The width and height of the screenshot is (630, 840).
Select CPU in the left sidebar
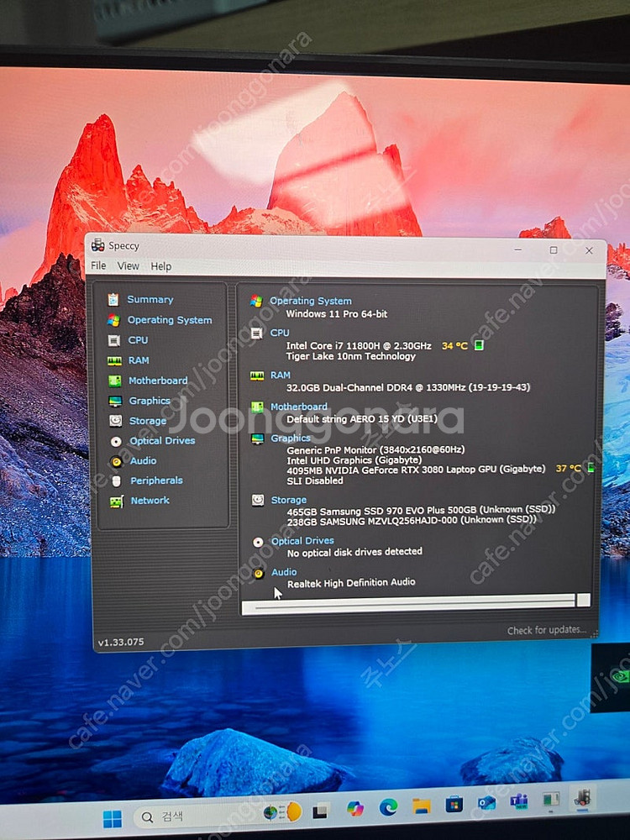coord(138,340)
